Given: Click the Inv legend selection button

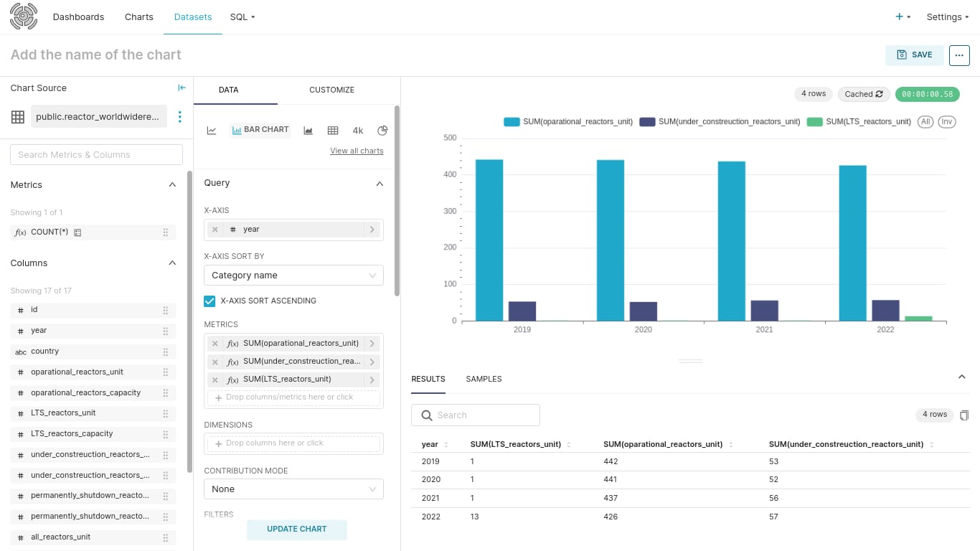Looking at the screenshot, I should [947, 122].
